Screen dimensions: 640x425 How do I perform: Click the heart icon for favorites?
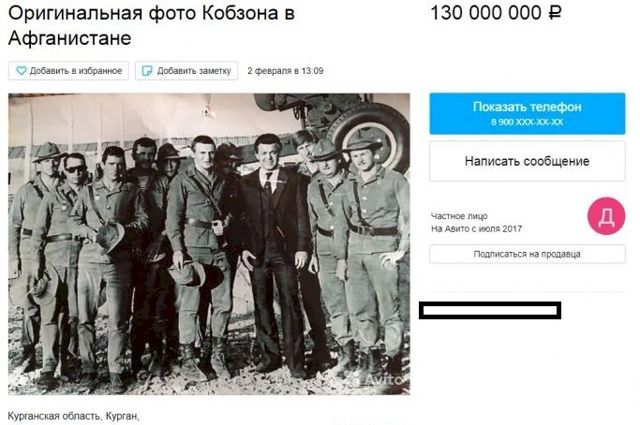coord(21,71)
